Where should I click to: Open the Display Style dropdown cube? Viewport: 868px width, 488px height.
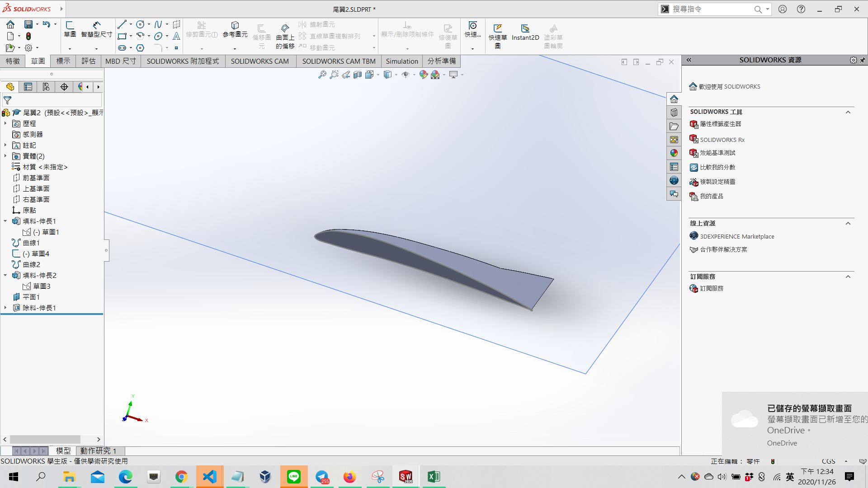point(388,75)
